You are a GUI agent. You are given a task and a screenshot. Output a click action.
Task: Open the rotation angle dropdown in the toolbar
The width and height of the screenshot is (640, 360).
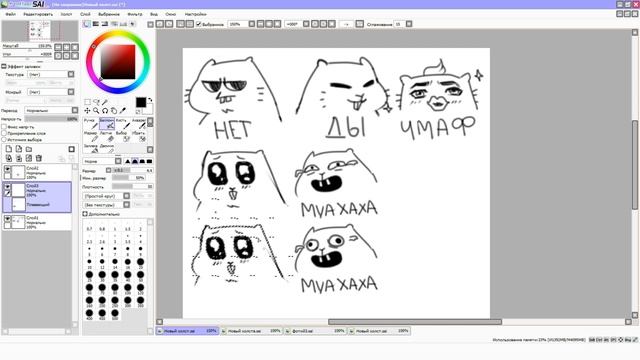tap(306, 24)
